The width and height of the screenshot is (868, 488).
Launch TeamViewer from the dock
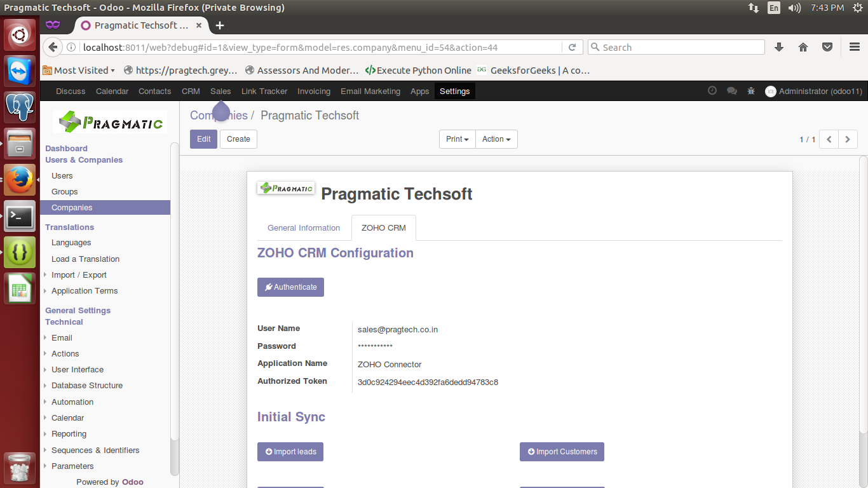(x=20, y=70)
